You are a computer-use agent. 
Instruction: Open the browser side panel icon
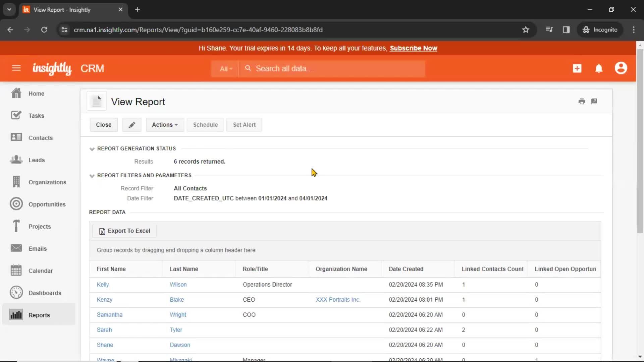[x=566, y=29]
